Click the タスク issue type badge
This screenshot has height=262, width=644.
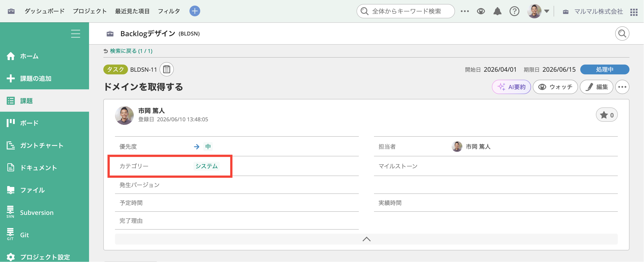click(115, 69)
